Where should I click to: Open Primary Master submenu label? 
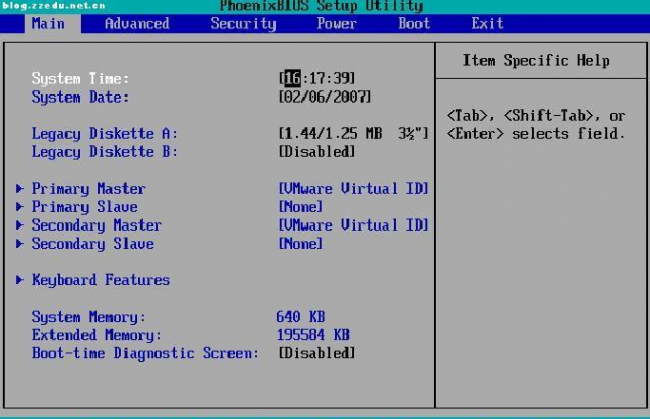pos(89,189)
